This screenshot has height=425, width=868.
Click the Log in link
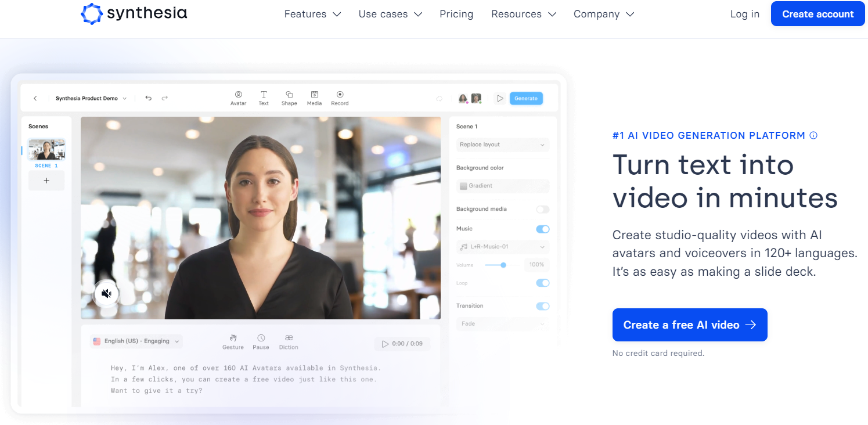(745, 14)
